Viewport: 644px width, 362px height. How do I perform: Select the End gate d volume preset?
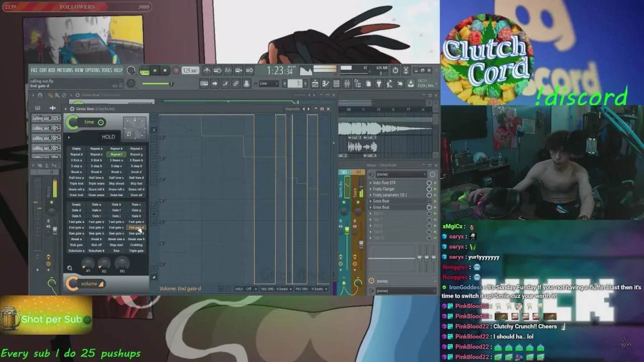(x=136, y=227)
